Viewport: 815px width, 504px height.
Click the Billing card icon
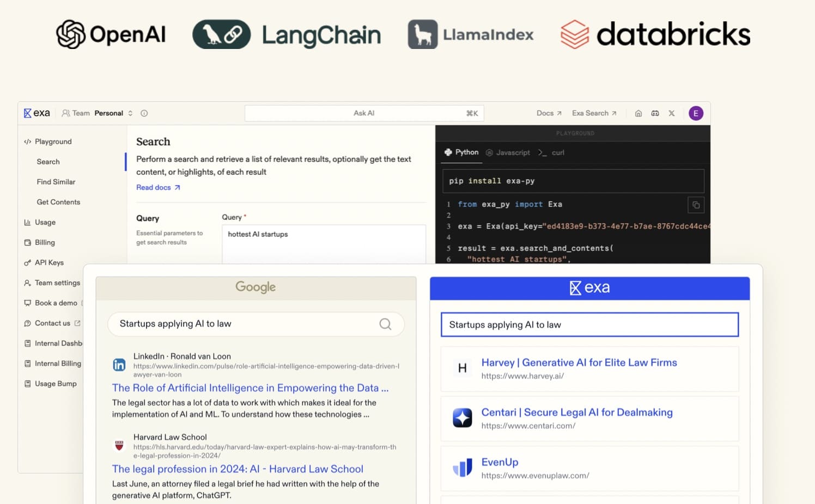pos(27,242)
